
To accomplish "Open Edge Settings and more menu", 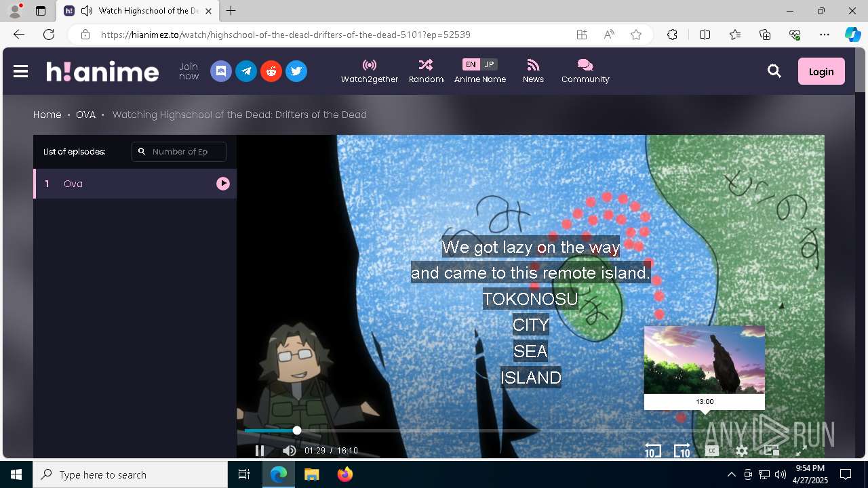I will 825,35.
